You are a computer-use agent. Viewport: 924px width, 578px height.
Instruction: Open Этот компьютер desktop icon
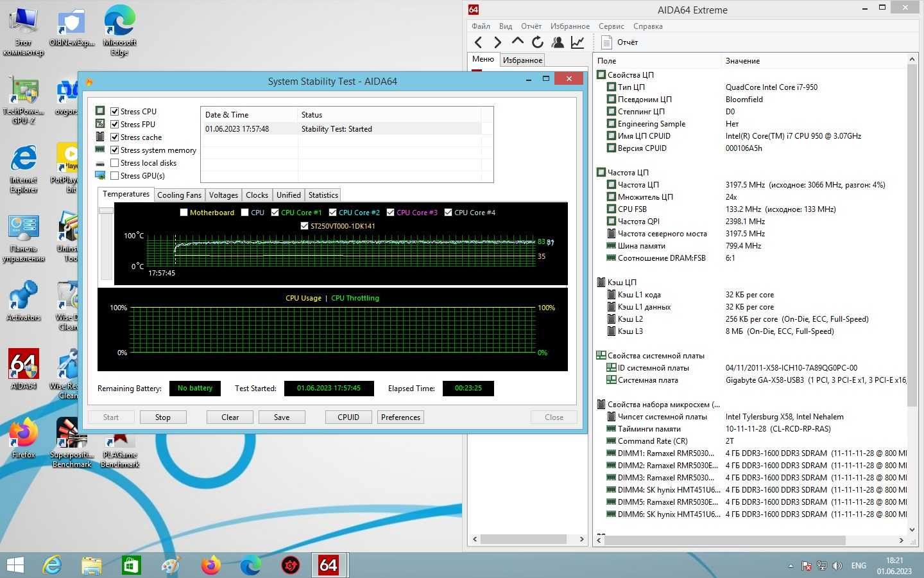[24, 31]
